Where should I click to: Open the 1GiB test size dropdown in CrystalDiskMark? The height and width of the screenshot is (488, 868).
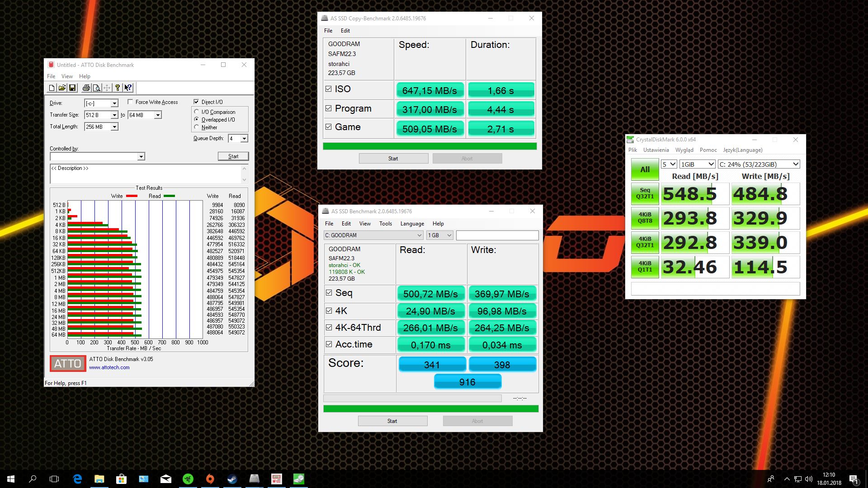pos(697,164)
